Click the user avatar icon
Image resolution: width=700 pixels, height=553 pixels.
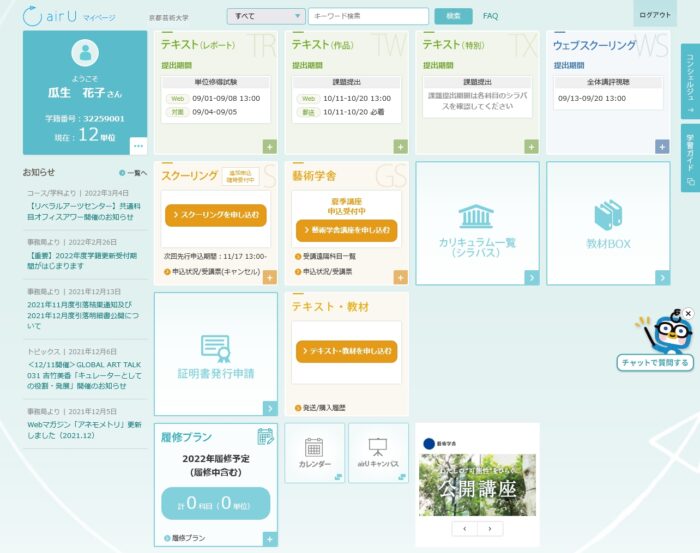(85, 54)
